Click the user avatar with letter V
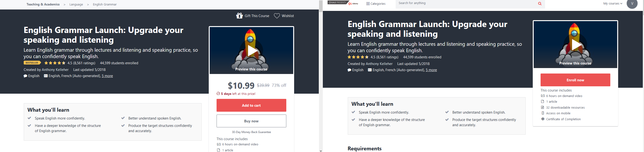This screenshot has width=644, height=152. (632, 4)
